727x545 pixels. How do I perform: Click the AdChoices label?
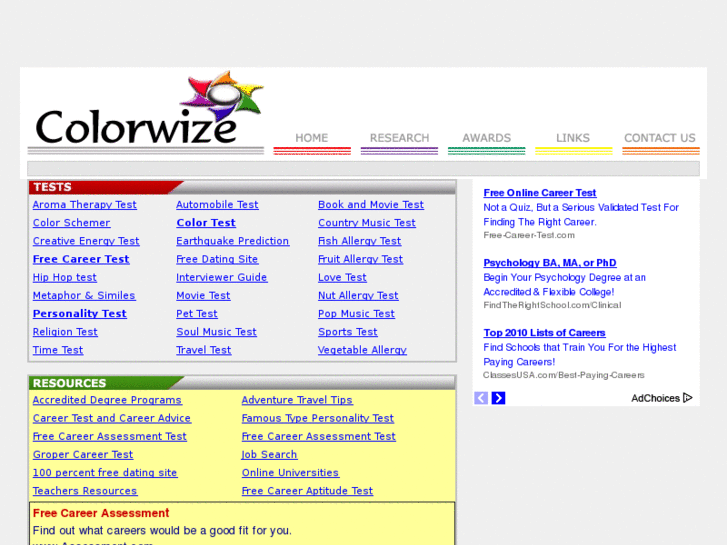point(655,398)
